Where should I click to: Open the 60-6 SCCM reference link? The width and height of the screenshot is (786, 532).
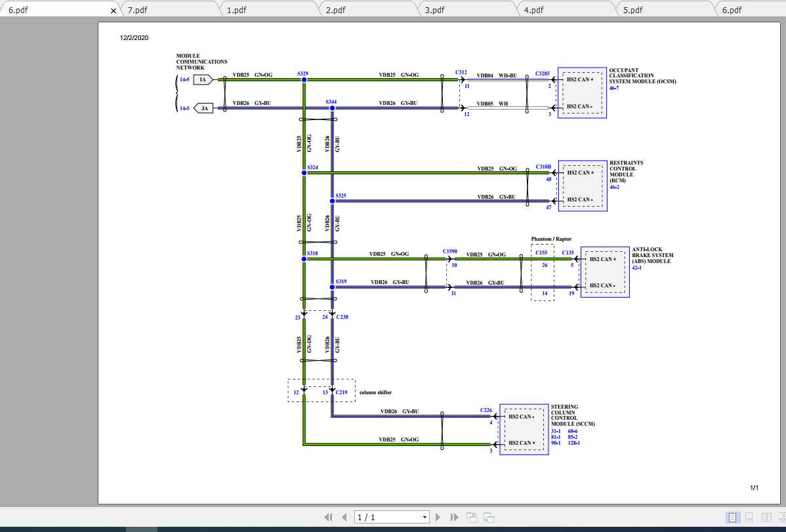573,431
